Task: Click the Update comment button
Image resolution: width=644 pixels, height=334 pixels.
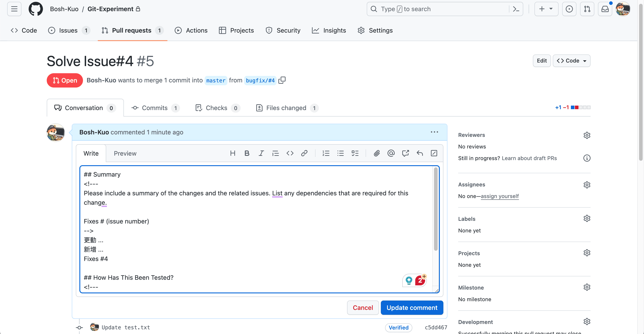Action: [x=412, y=307]
